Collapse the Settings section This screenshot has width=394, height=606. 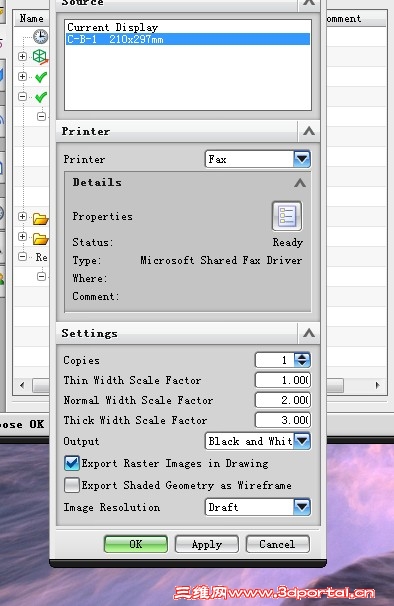point(309,333)
